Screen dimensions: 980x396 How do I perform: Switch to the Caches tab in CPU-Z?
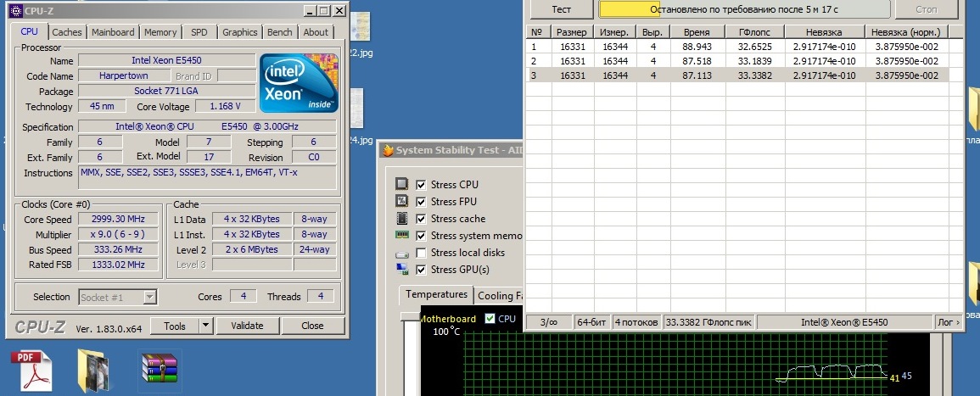point(67,32)
